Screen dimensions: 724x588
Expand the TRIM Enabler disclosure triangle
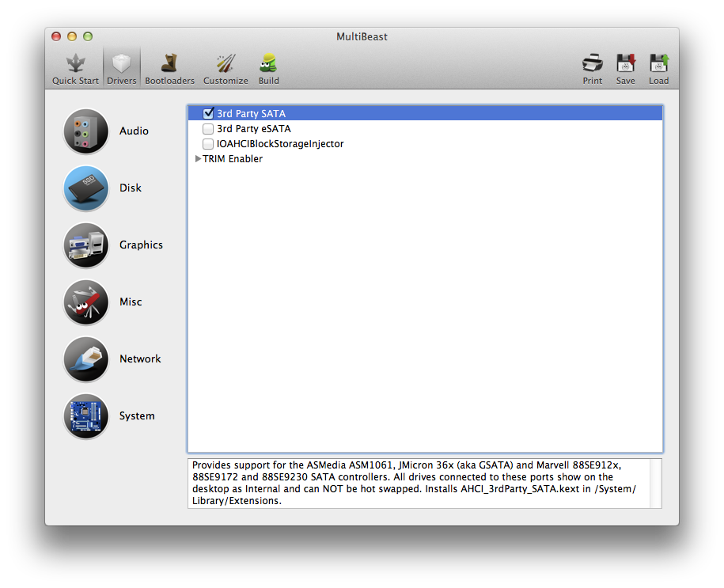[198, 158]
